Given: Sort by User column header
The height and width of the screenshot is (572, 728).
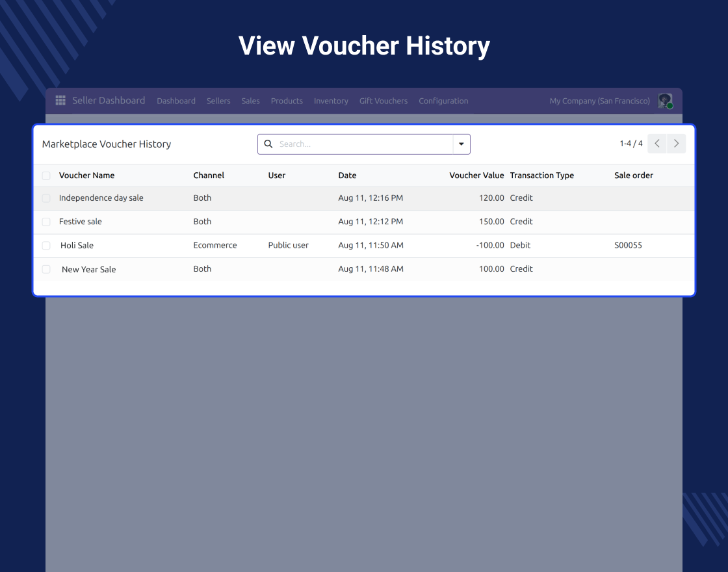Looking at the screenshot, I should point(277,175).
